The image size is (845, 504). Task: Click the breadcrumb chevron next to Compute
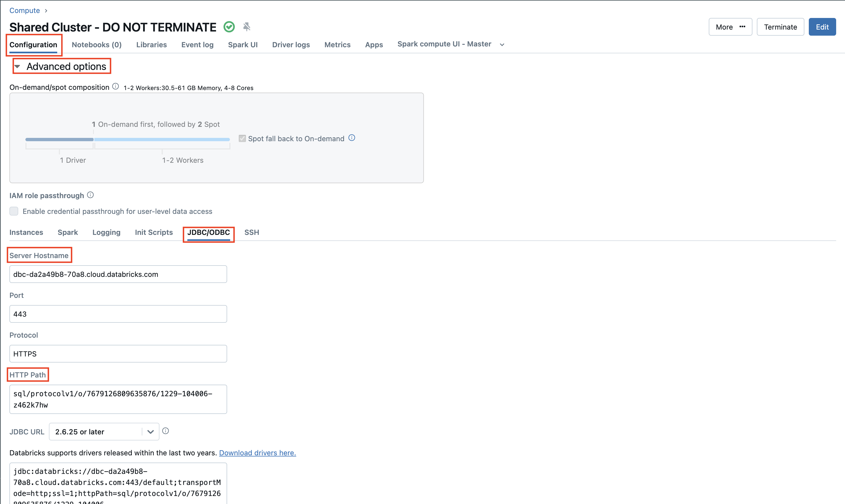coord(46,11)
